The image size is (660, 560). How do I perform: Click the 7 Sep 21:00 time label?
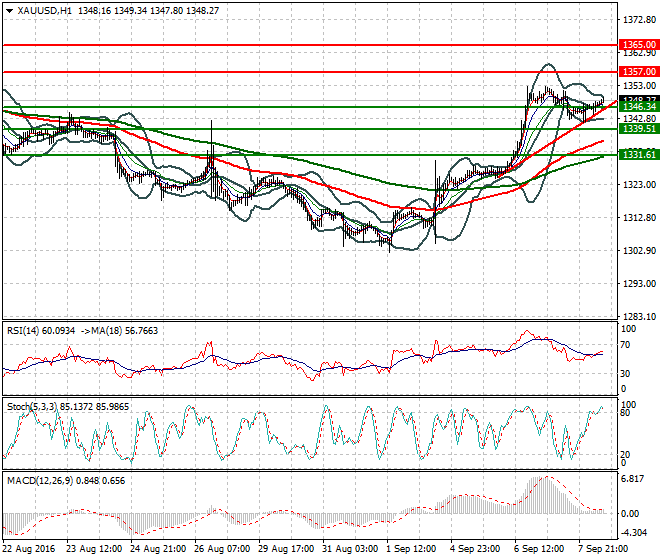(x=603, y=549)
